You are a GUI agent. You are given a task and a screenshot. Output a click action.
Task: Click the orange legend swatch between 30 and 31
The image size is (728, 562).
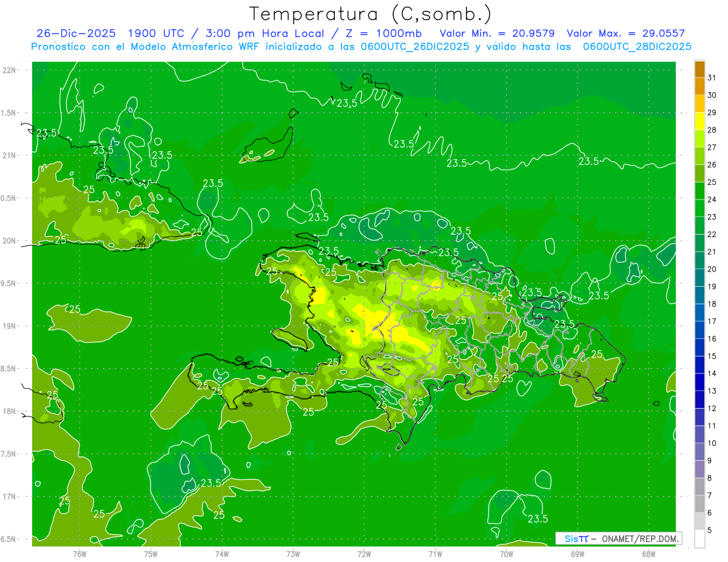699,86
